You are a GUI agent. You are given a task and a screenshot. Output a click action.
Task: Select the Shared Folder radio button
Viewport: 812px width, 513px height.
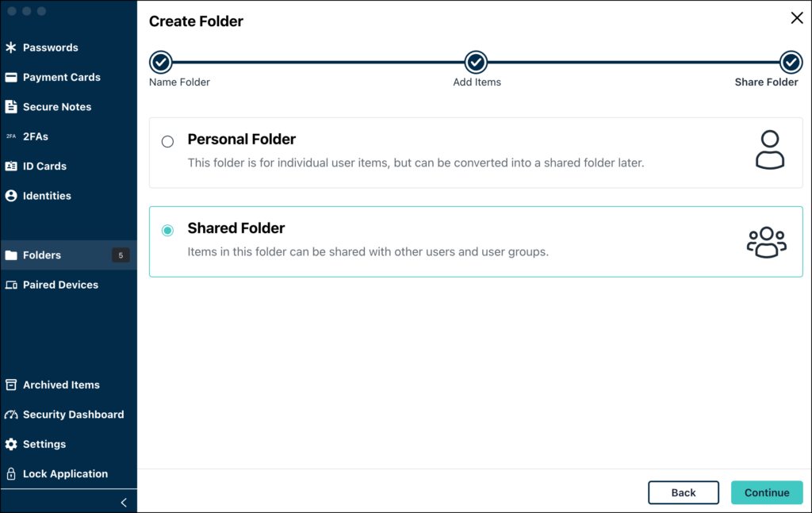(x=167, y=230)
